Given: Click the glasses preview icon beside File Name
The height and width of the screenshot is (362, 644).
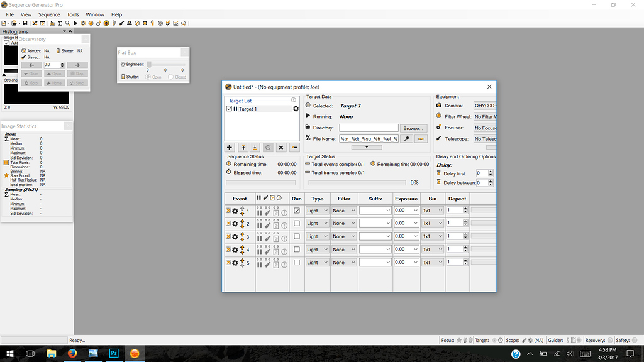Looking at the screenshot, I should click(x=421, y=139).
